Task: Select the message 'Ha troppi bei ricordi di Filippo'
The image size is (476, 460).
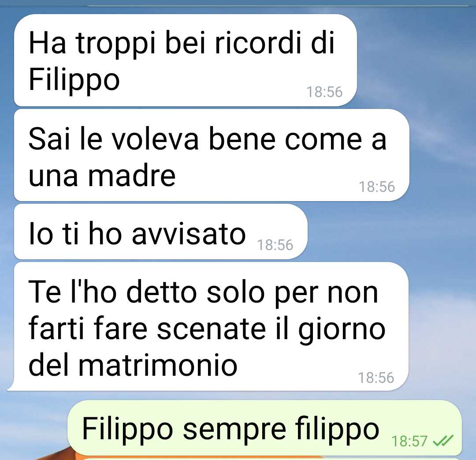Action: 185,60
